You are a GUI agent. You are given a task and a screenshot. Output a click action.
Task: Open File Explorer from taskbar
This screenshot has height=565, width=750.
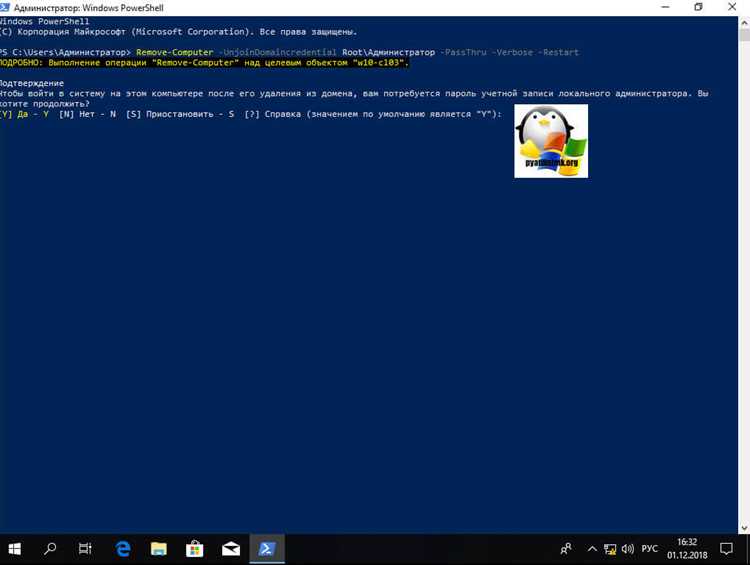click(159, 549)
